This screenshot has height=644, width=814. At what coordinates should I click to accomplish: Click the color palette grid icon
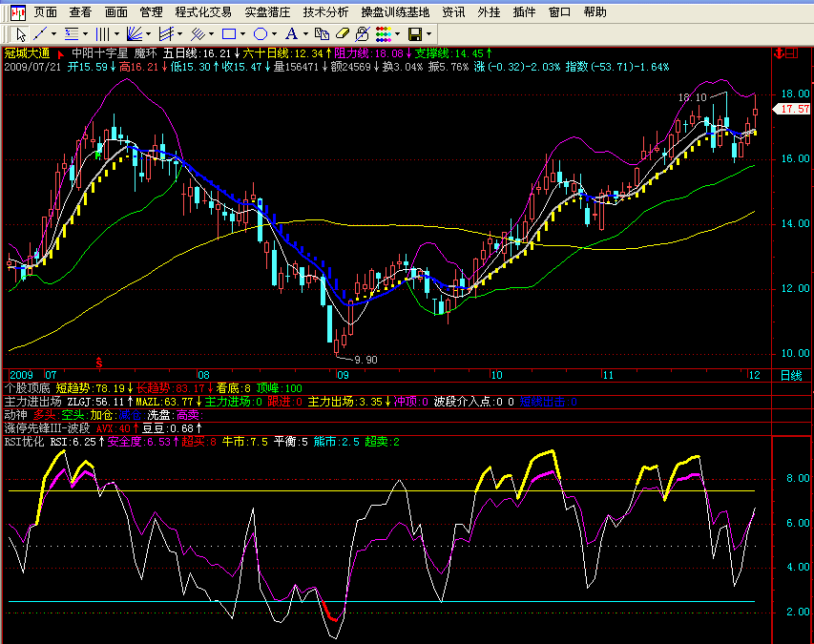tap(382, 34)
